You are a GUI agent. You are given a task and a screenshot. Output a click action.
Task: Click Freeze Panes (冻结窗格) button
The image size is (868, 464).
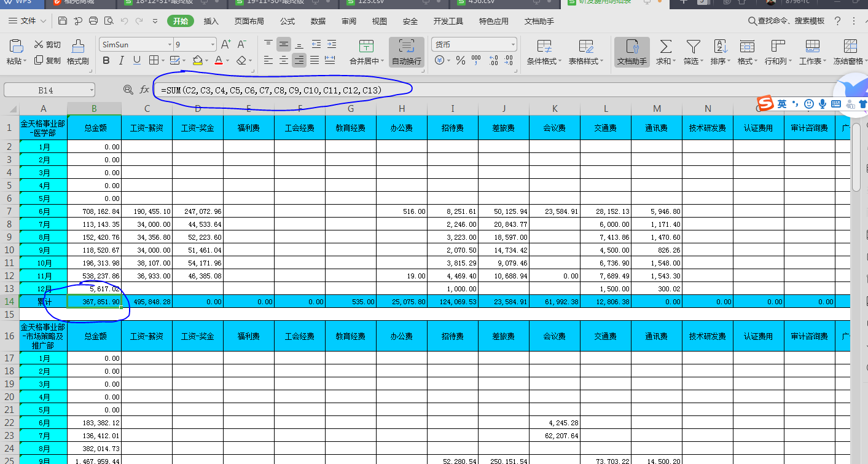tap(850, 52)
